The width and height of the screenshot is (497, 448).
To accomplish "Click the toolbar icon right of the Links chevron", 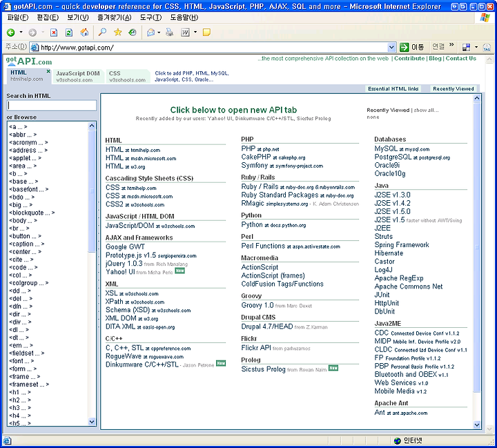I will 466,48.
